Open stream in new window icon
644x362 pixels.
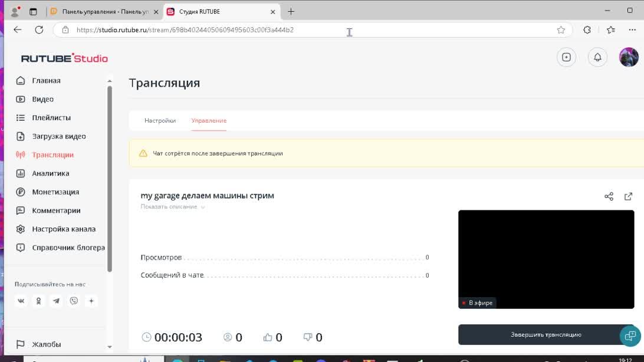[x=629, y=196]
